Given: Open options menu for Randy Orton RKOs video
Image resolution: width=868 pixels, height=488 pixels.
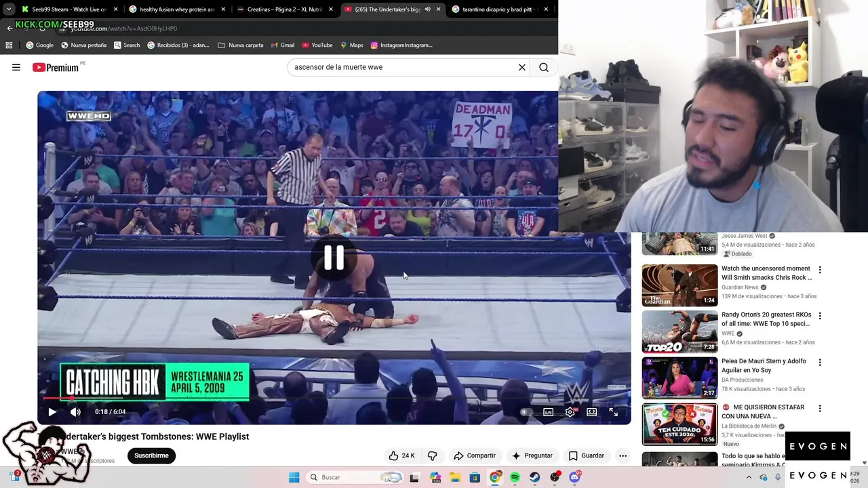Looking at the screenshot, I should [820, 316].
